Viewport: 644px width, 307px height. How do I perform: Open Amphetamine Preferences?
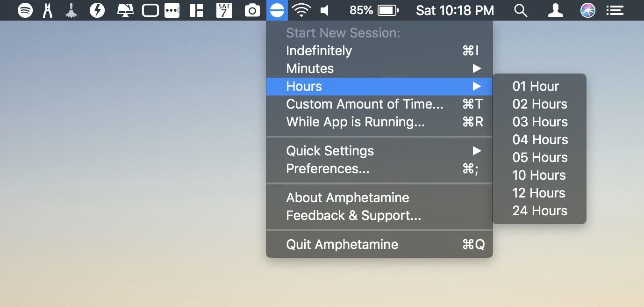328,168
